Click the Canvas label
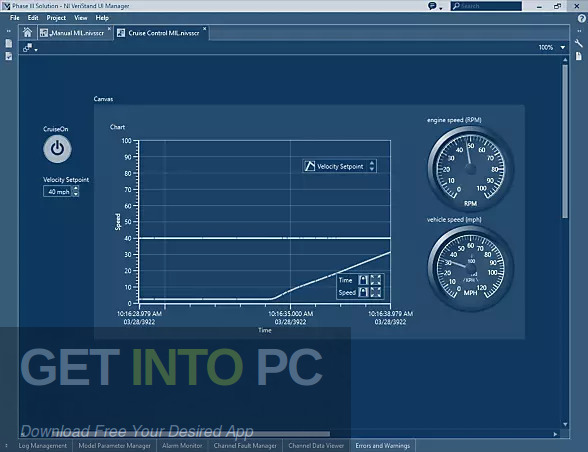Image resolution: width=588 pixels, height=452 pixels. [x=103, y=99]
